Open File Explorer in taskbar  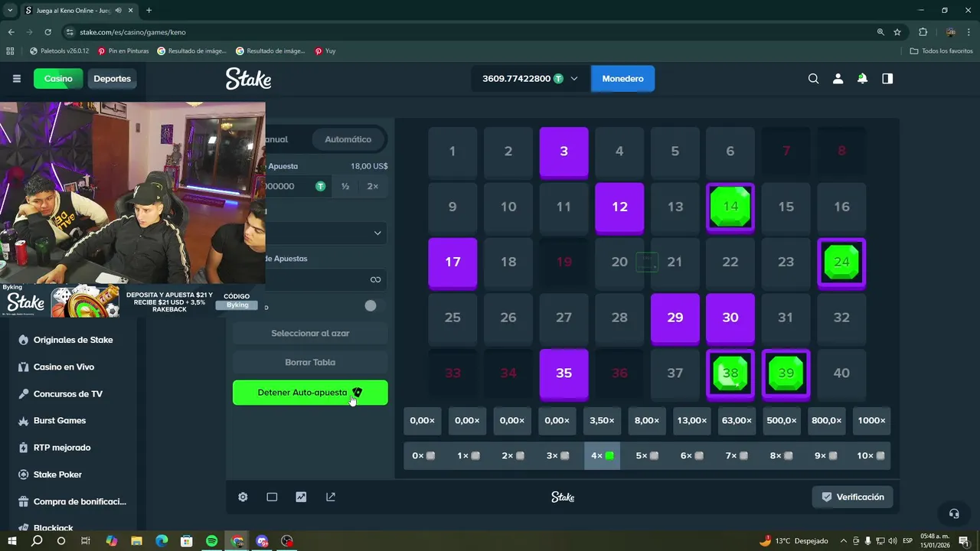pyautogui.click(x=136, y=541)
